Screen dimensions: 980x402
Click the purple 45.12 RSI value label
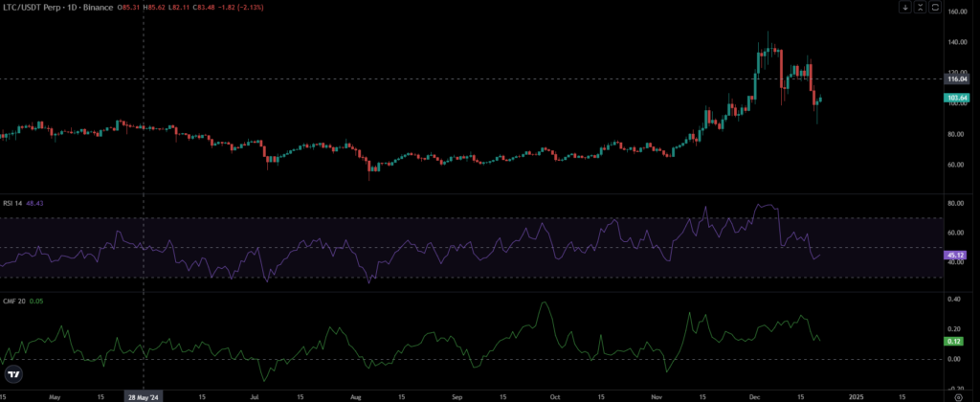coord(957,256)
